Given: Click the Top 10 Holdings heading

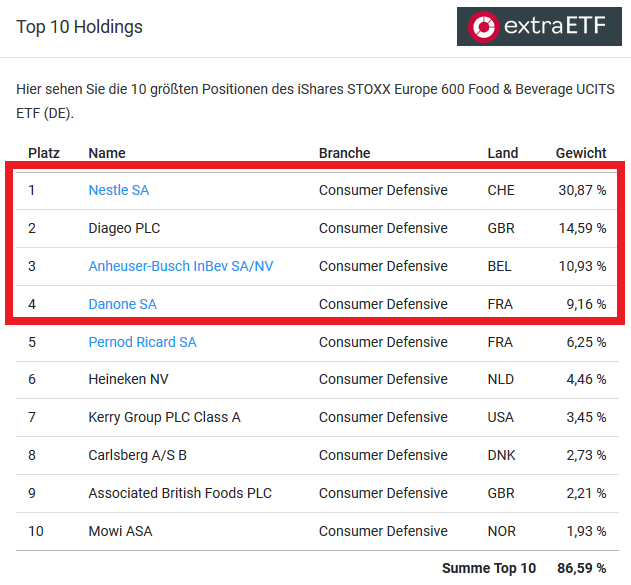Looking at the screenshot, I should [79, 27].
